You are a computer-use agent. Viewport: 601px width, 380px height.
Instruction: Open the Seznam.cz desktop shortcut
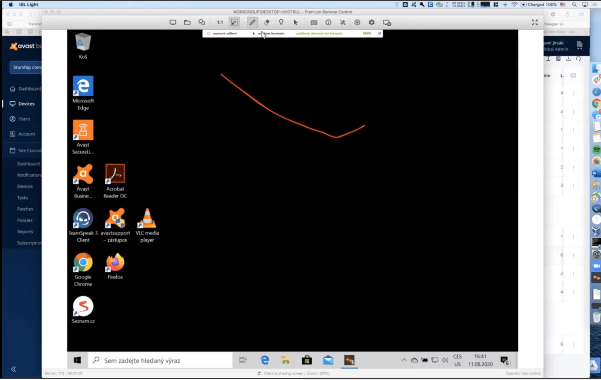(x=83, y=310)
